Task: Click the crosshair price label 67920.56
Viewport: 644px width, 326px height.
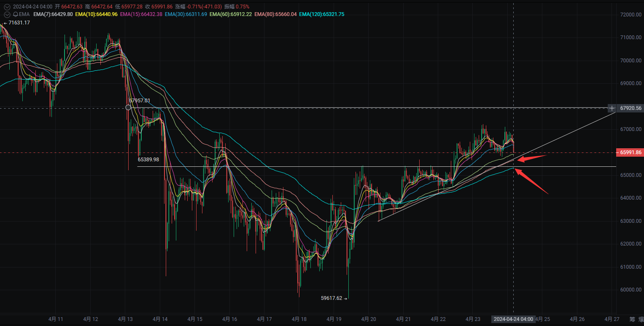Action: (631, 108)
